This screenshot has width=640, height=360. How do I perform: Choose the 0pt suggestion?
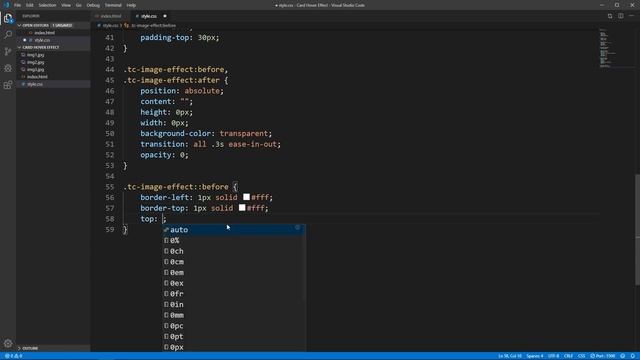pyautogui.click(x=234, y=336)
